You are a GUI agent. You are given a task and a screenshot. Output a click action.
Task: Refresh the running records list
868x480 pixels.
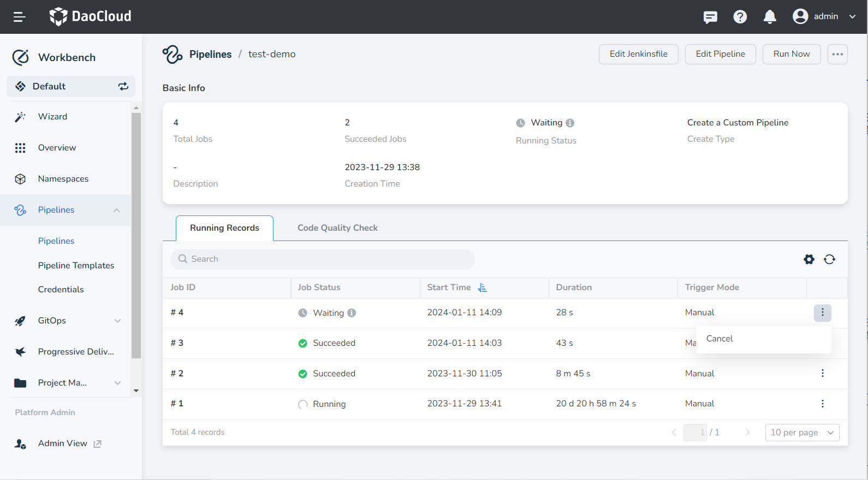(x=829, y=260)
